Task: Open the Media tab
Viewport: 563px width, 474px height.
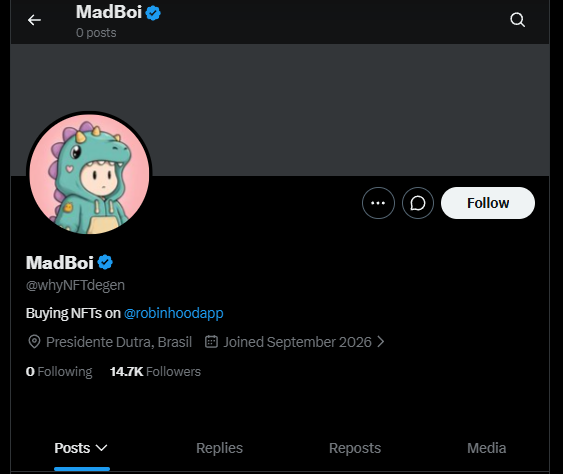Action: click(487, 448)
